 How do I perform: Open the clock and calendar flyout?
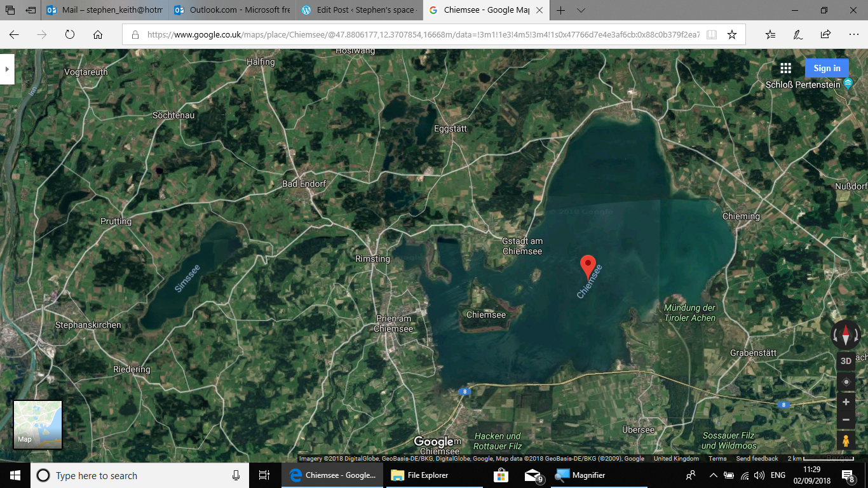(811, 475)
